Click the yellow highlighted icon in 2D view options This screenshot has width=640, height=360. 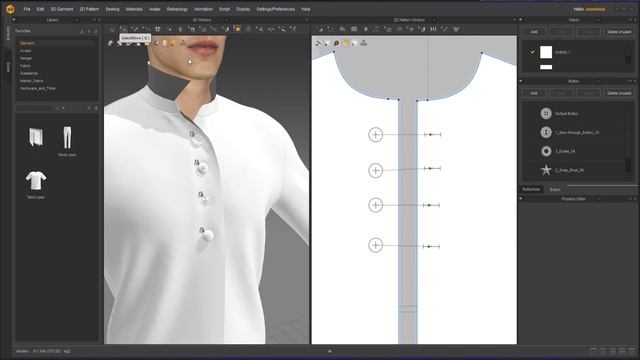coord(346,43)
